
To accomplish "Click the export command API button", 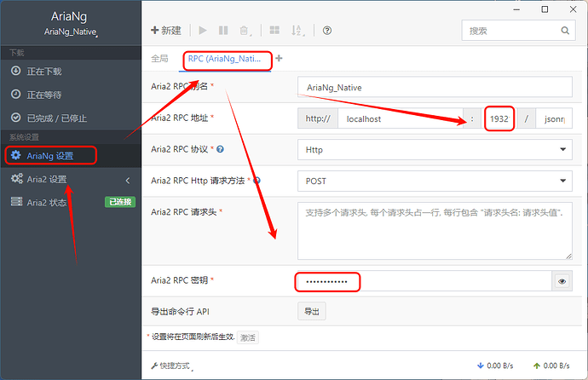I will click(x=312, y=311).
